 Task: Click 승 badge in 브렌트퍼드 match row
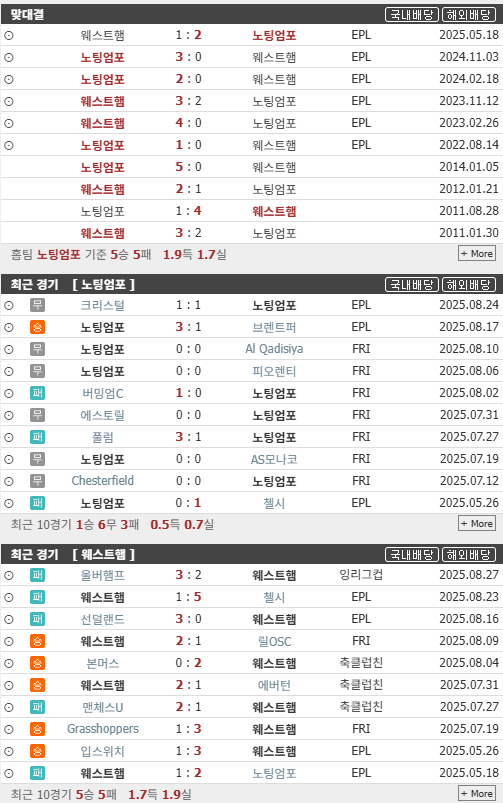click(x=37, y=327)
